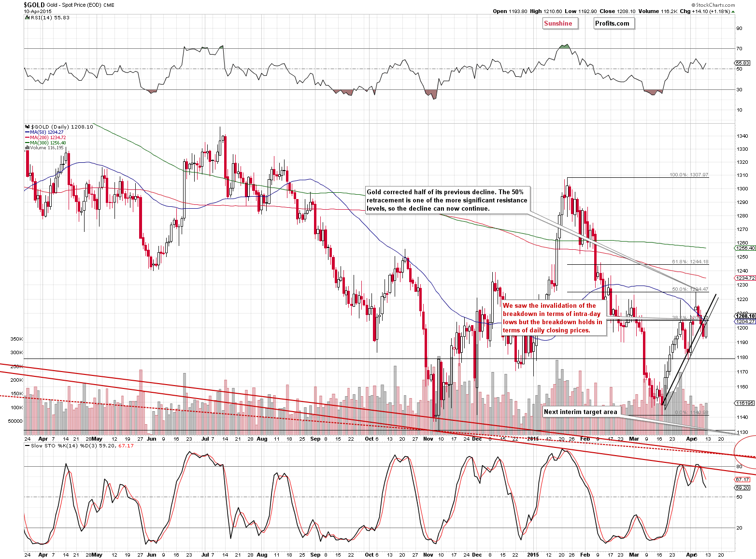756x559 pixels.
Task: Select the 'MA(200) 1234.72' legend text
Action: 48,138
